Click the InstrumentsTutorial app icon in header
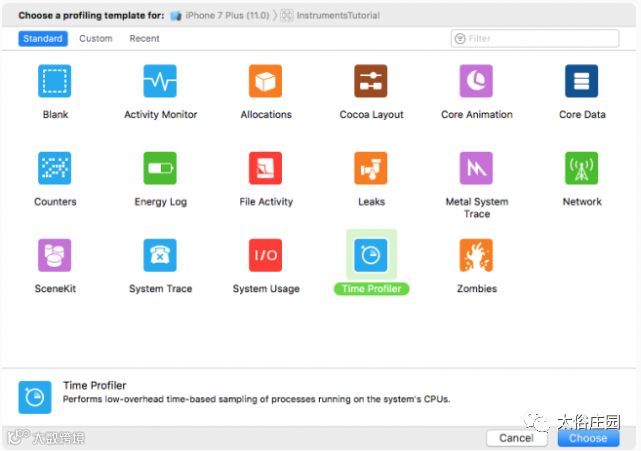Image resolution: width=641 pixels, height=451 pixels. click(287, 16)
